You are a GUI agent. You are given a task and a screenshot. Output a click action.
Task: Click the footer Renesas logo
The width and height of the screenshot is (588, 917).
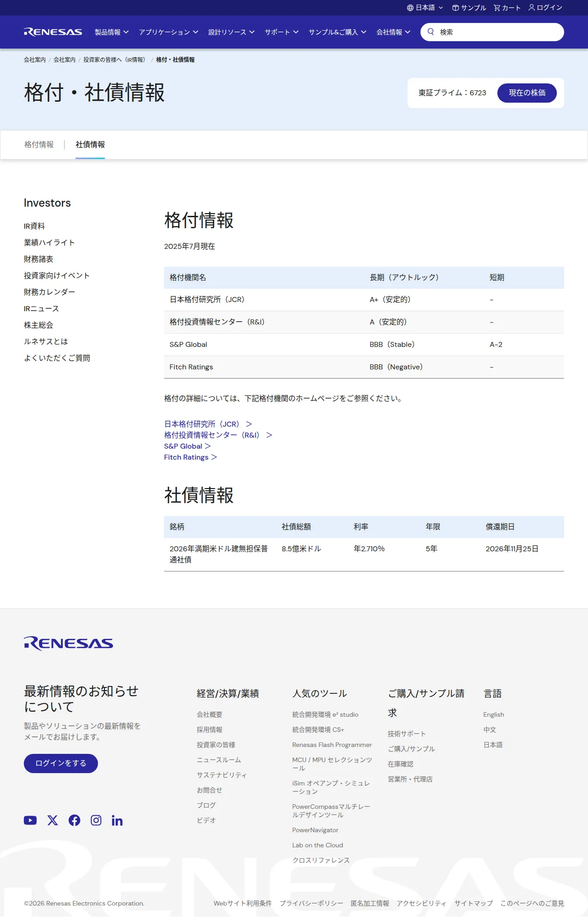point(69,643)
